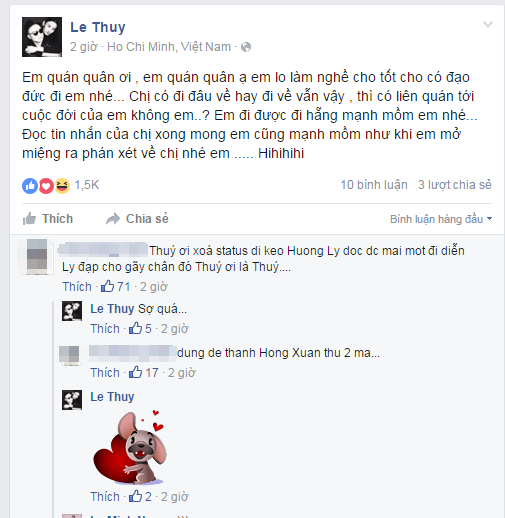Screen dimensions: 505x518
Task: Click the laughing Haha reaction icon
Action: pyautogui.click(x=62, y=186)
